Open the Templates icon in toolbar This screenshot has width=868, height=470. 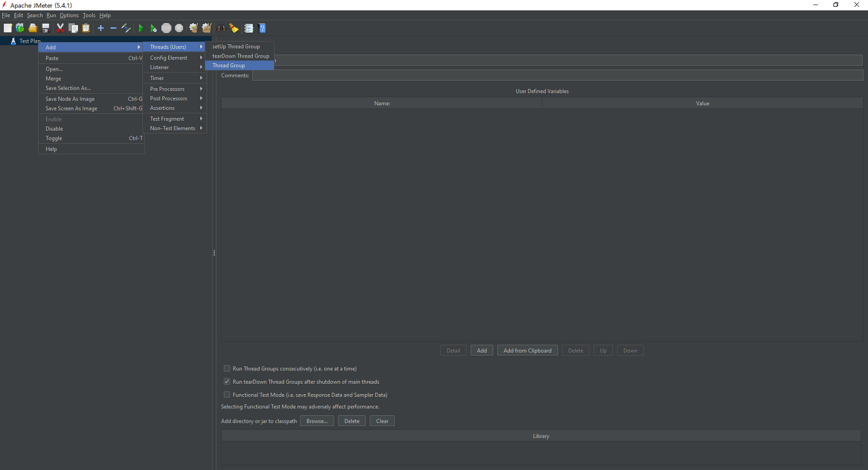pyautogui.click(x=20, y=28)
